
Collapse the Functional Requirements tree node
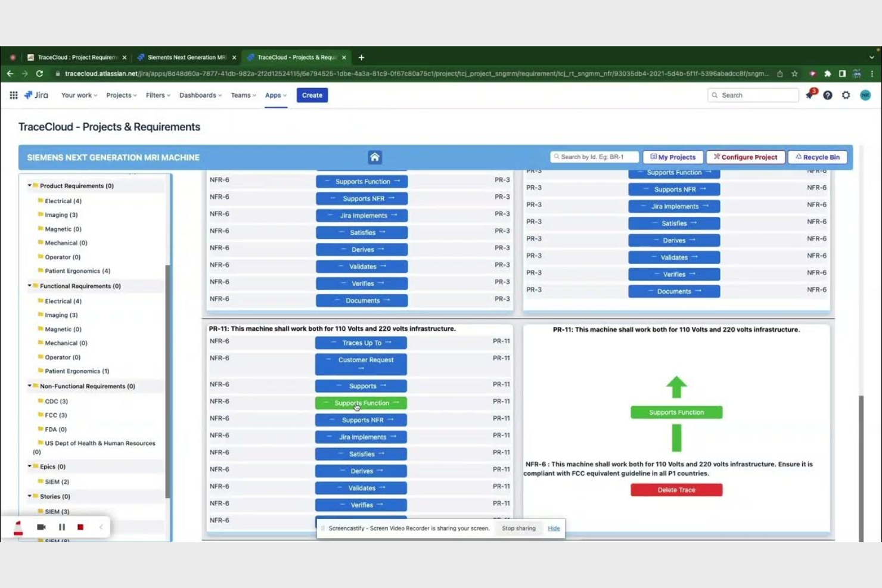[x=29, y=286]
